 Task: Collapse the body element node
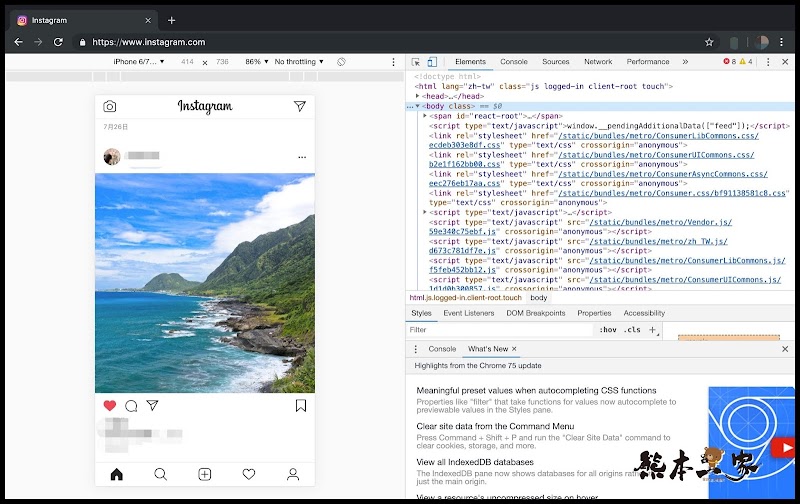417,106
